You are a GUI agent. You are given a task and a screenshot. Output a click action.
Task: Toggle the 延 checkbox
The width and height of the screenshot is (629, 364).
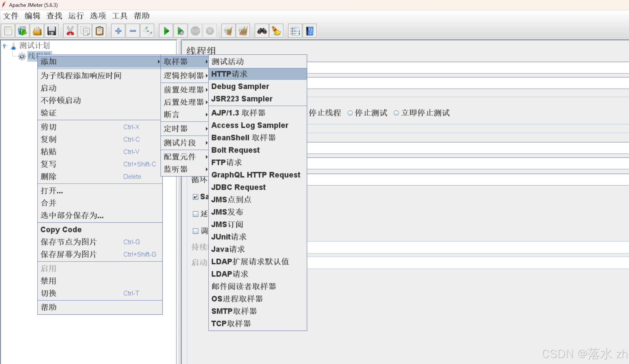(x=196, y=214)
